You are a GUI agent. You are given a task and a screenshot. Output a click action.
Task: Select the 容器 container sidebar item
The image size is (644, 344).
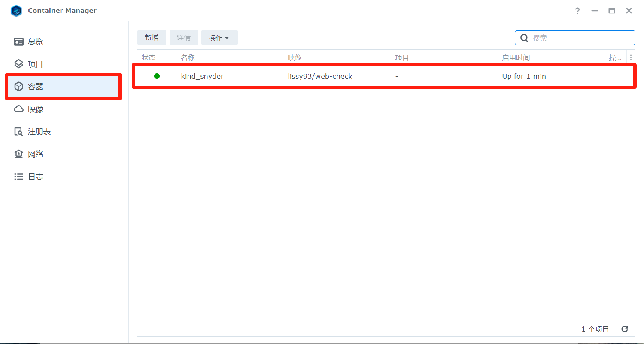(x=35, y=87)
